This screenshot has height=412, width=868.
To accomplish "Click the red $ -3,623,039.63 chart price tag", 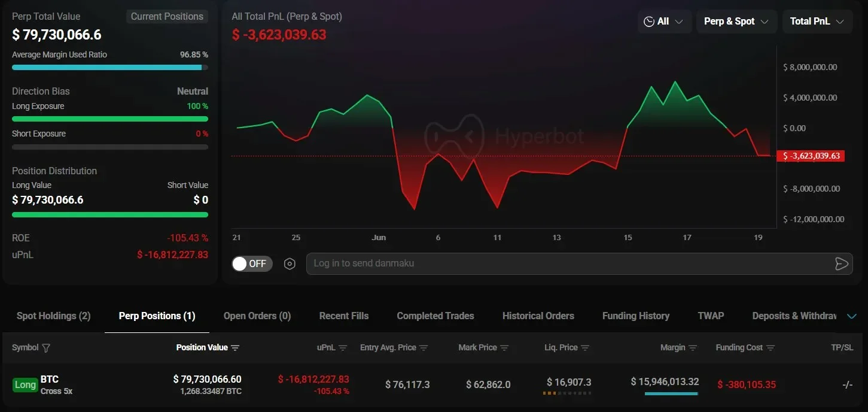I will coord(811,156).
